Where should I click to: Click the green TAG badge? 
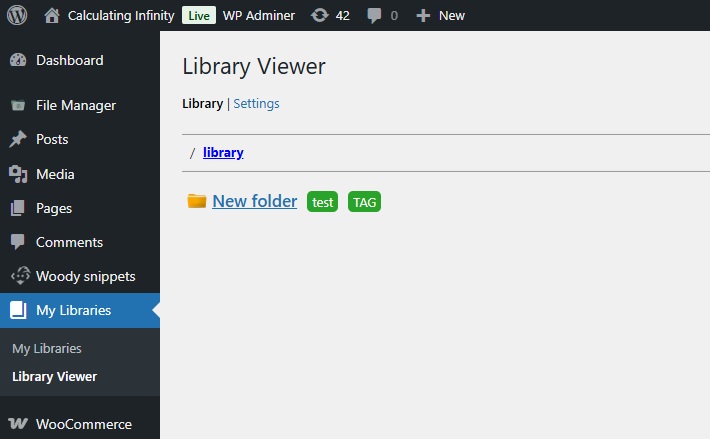[x=365, y=202]
